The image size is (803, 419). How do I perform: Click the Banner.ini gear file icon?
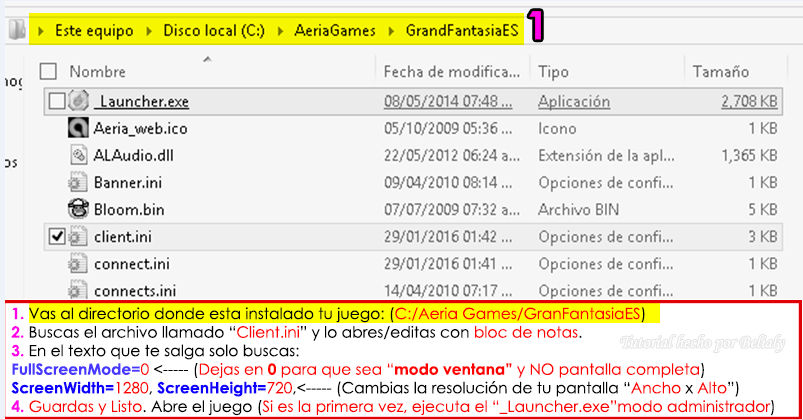[78, 182]
